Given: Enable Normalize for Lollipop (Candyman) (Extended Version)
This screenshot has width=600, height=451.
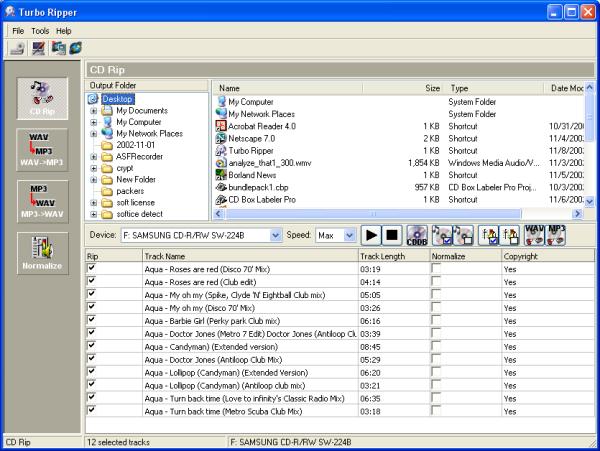Looking at the screenshot, I should pos(435,371).
